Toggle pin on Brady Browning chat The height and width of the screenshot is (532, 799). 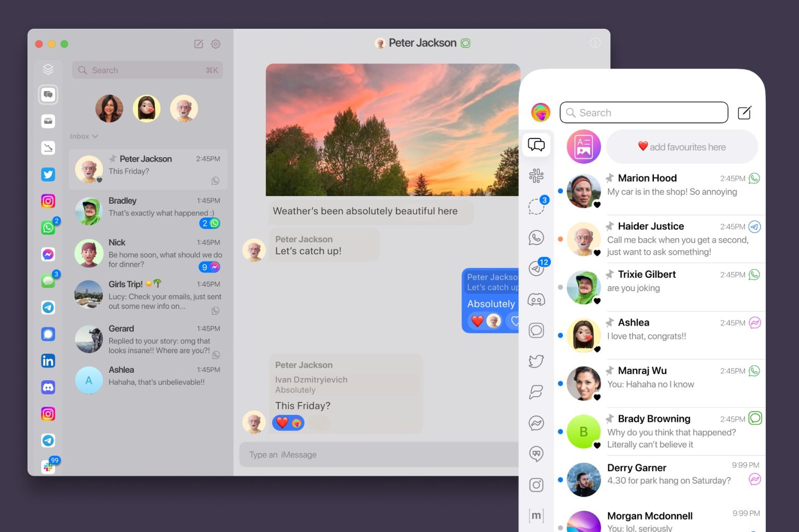(610, 419)
